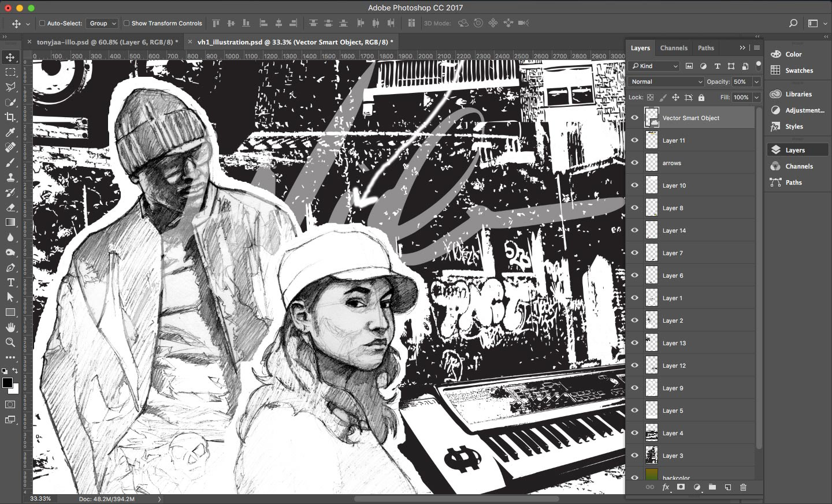Viewport: 832px width, 504px height.
Task: Click the foreground color swatch
Action: 7,383
